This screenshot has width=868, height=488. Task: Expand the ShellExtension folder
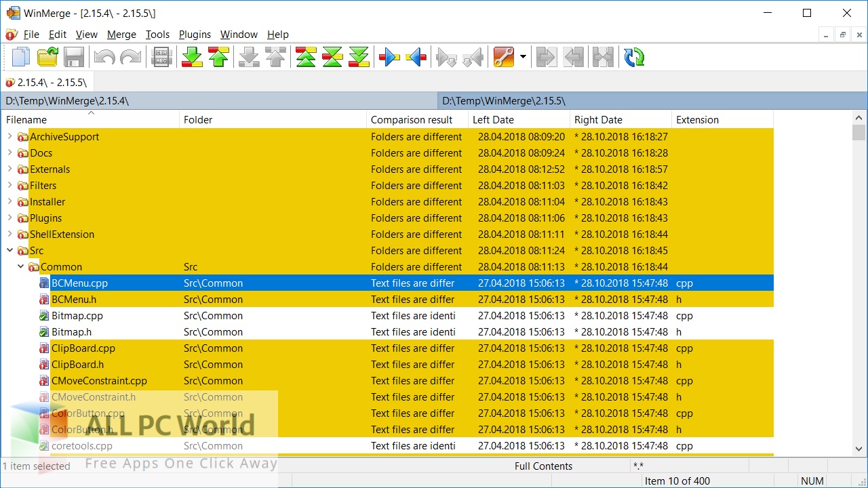tap(9, 235)
